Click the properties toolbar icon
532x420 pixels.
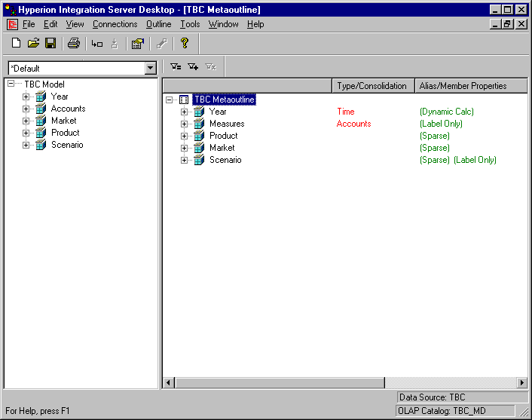point(138,44)
